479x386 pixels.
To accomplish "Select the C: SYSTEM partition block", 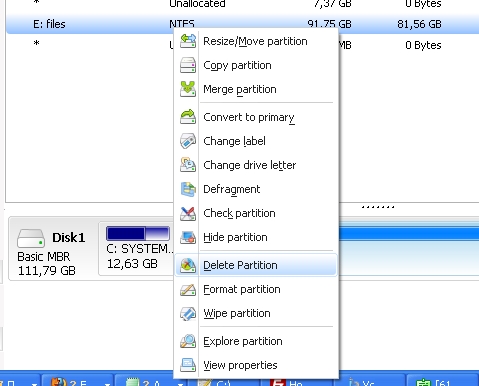I will (137, 249).
